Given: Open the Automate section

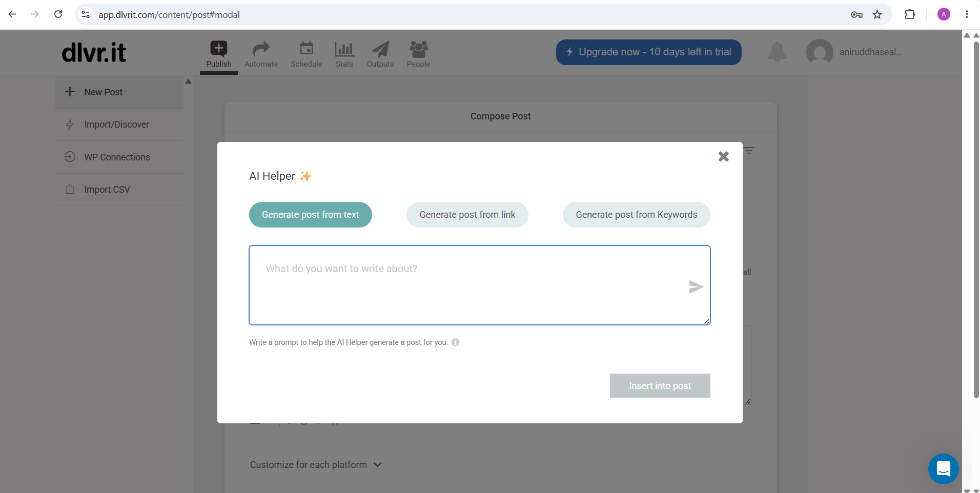Looking at the screenshot, I should tap(261, 54).
